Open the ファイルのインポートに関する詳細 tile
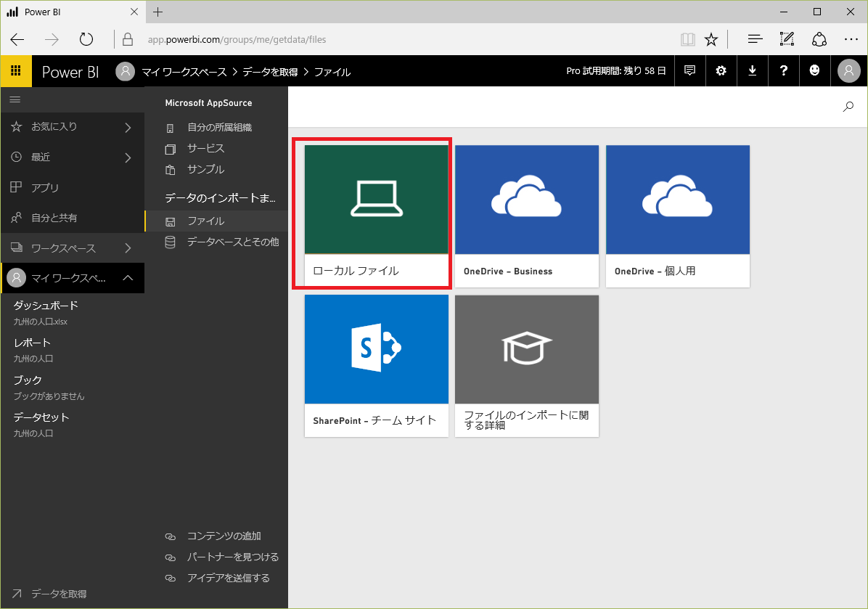This screenshot has width=868, height=609. tap(527, 365)
